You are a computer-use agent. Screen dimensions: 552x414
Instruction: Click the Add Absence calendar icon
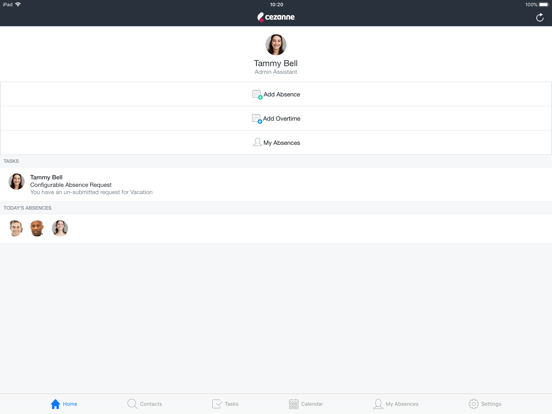257,94
